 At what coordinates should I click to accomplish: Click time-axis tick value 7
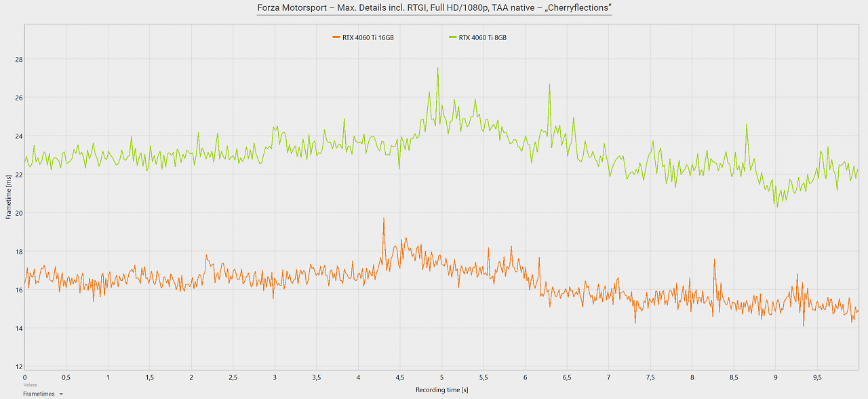(x=609, y=377)
